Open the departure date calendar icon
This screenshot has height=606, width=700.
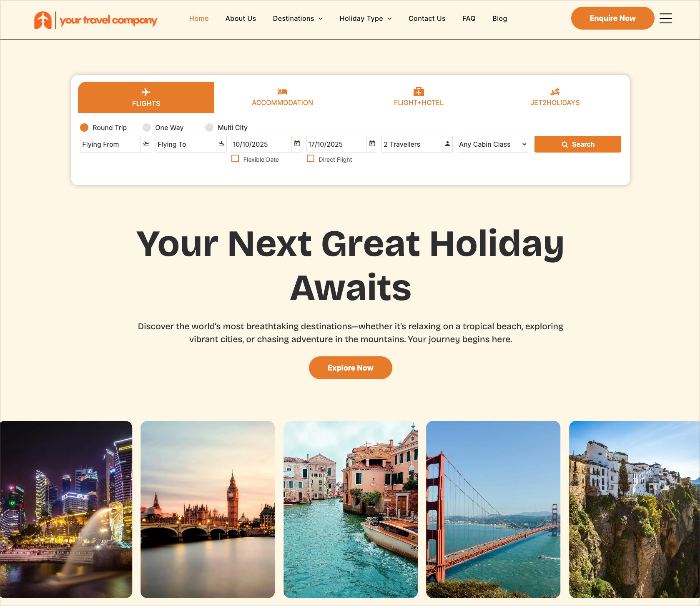tap(297, 144)
